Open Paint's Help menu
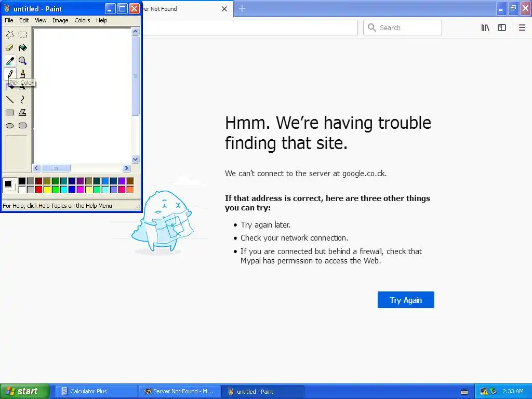Viewport: 532px width, 399px height. 102,20
